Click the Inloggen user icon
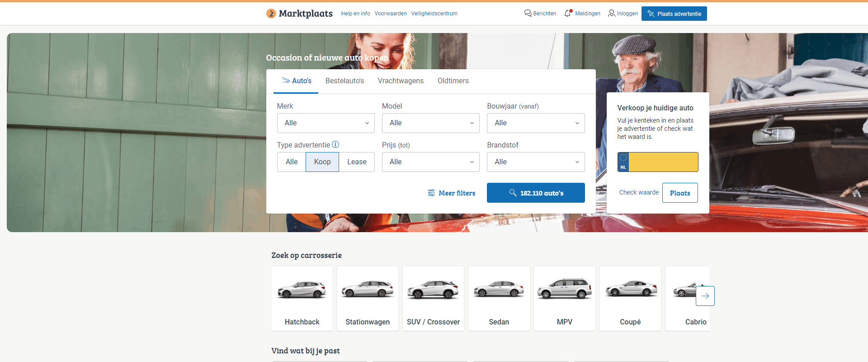This screenshot has width=868, height=362. pyautogui.click(x=612, y=14)
